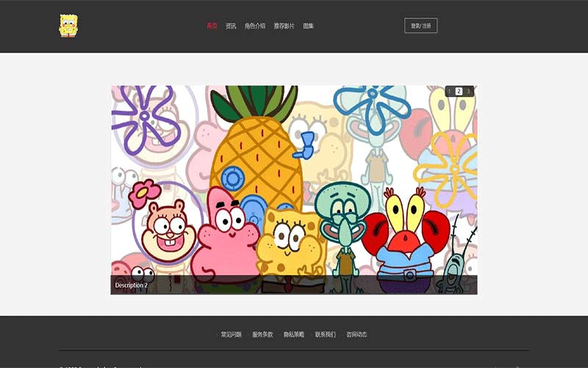View the 隐私策略 footer link
The width and height of the screenshot is (588, 368).
click(294, 334)
